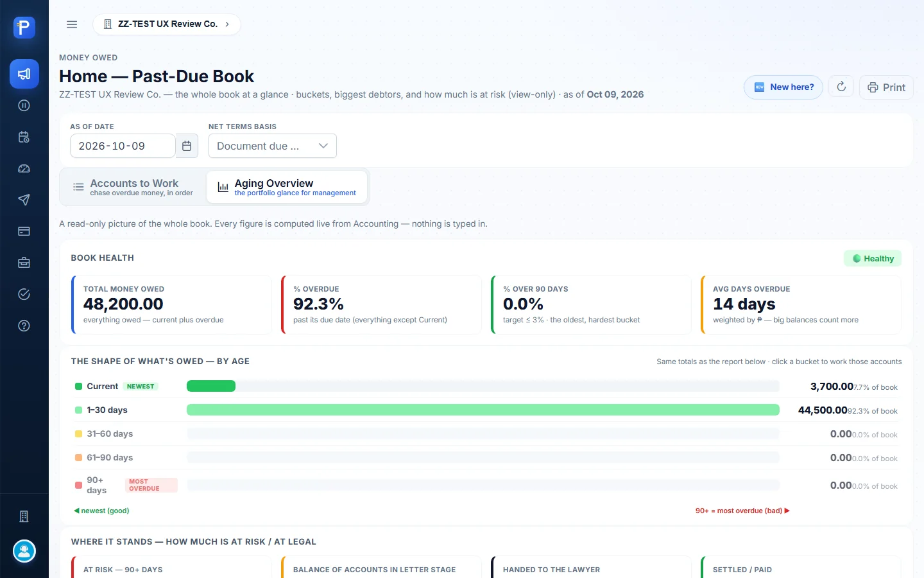Click the blue P app logo
Screen dimensions: 924x578
pos(24,27)
